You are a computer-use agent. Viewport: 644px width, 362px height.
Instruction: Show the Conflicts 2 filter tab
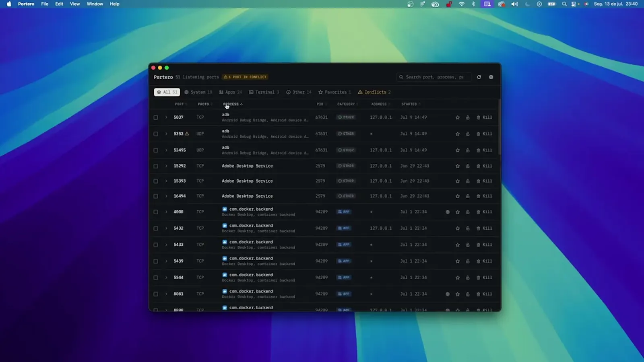coord(374,92)
